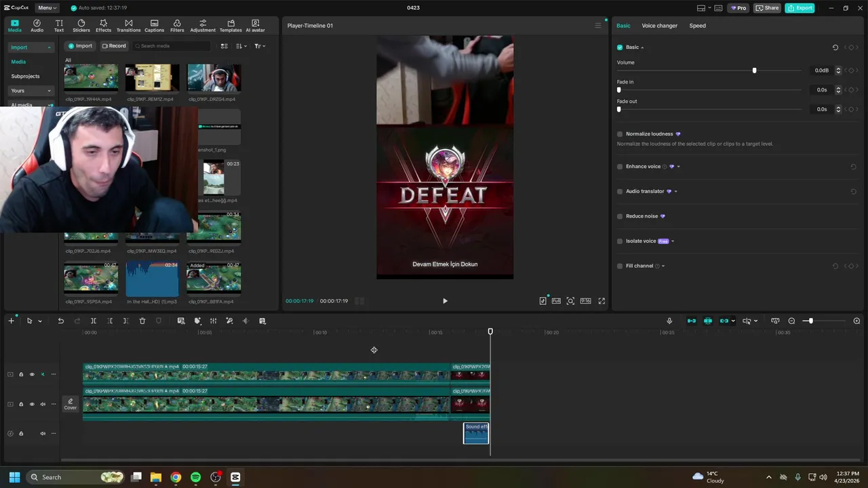Open the AI avatar panel
Screen dimensions: 868x488
point(255,26)
